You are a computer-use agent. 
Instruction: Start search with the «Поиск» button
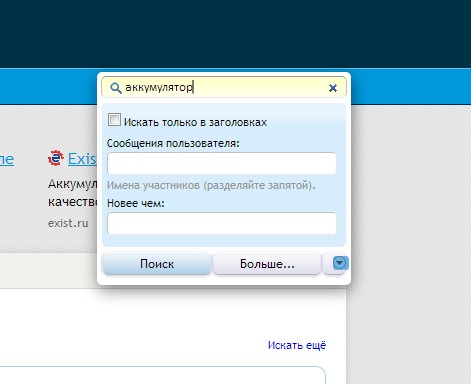click(x=157, y=264)
